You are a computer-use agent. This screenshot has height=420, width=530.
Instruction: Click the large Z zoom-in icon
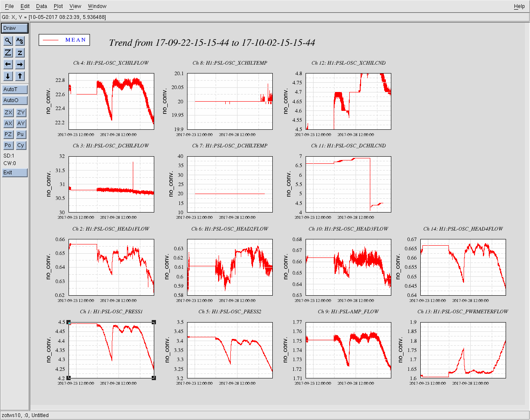8,52
